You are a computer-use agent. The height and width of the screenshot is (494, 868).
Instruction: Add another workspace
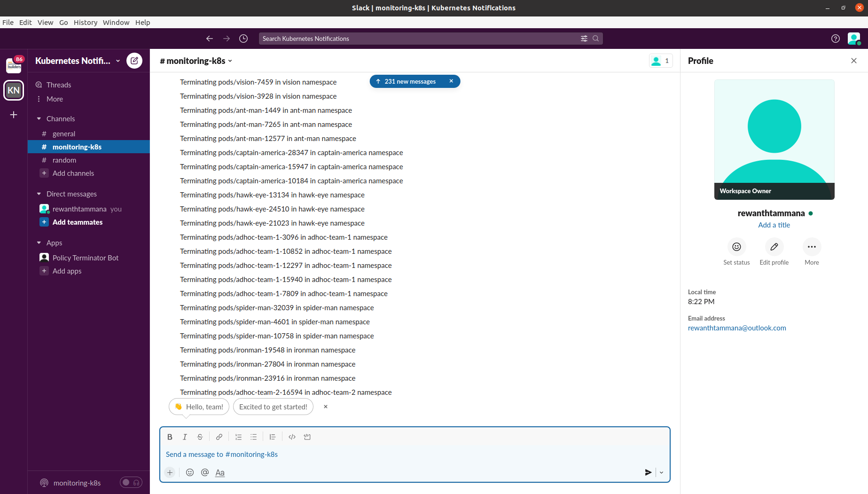click(14, 115)
